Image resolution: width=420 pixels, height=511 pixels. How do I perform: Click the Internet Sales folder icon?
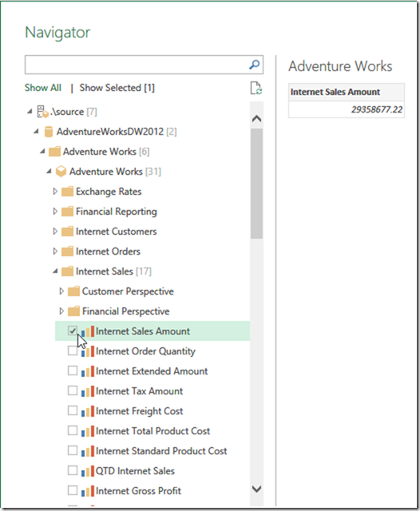(67, 271)
